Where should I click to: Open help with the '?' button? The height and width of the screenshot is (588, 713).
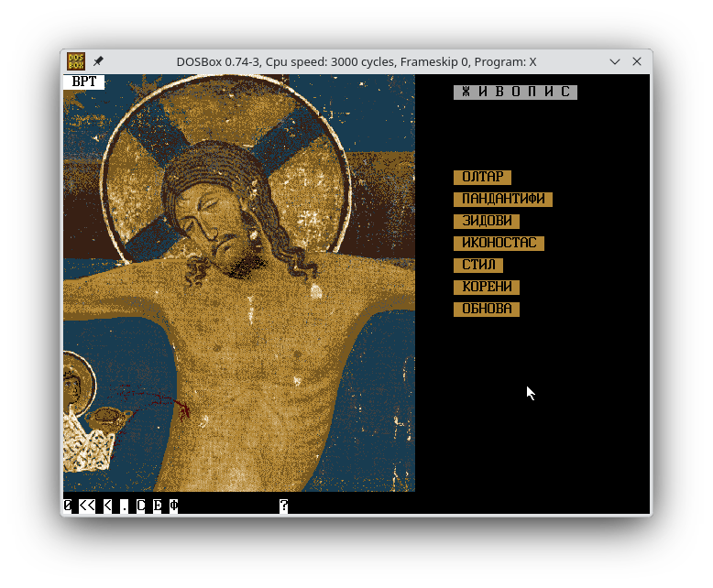[x=284, y=506]
